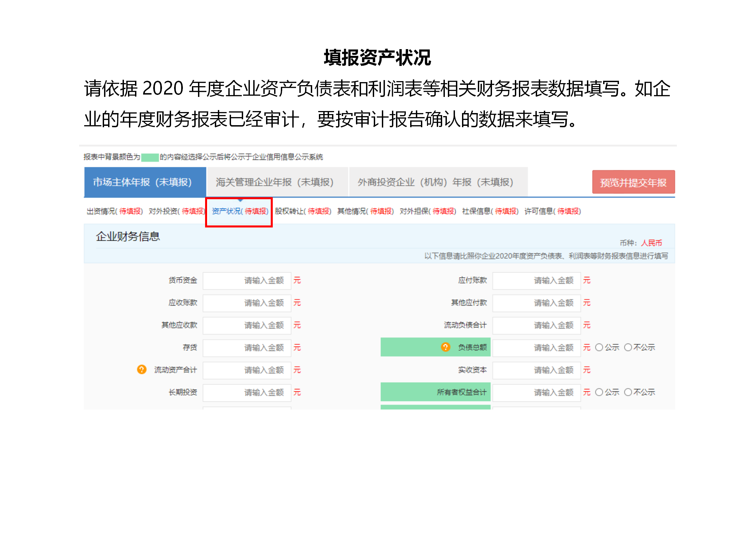Select 不公示 for 所有者权益合计
Screen dimensions: 756x534
(x=627, y=392)
